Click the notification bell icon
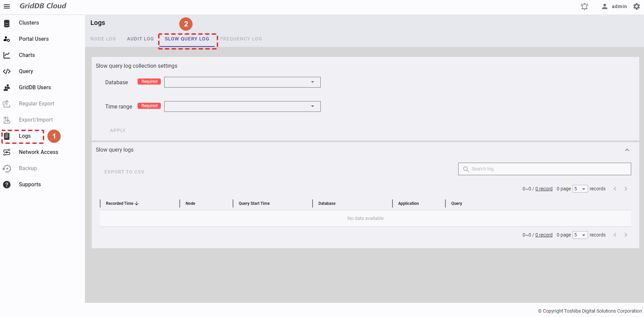The height and width of the screenshot is (317, 644). [x=584, y=6]
